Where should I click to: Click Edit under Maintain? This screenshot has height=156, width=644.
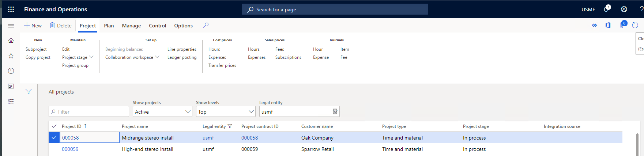(x=66, y=49)
